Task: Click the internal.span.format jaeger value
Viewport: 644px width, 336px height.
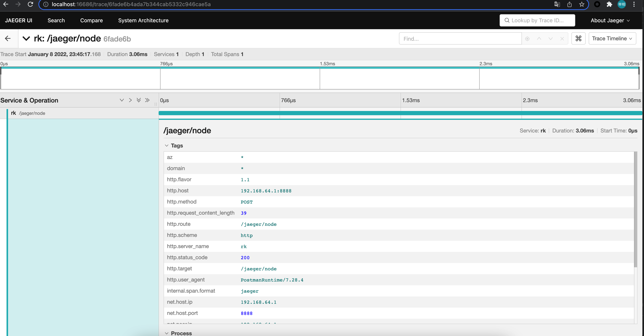Action: click(x=249, y=291)
